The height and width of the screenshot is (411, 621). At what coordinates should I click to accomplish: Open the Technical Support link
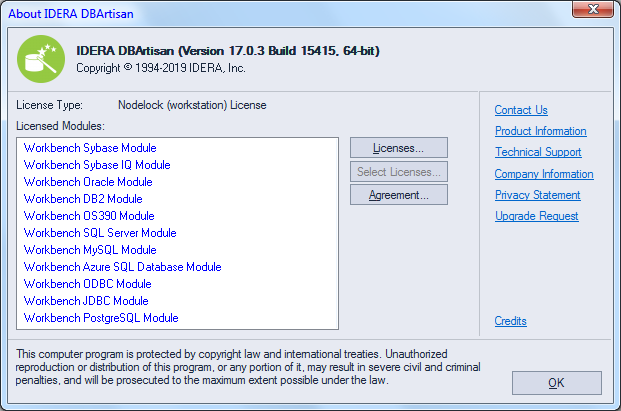538,152
